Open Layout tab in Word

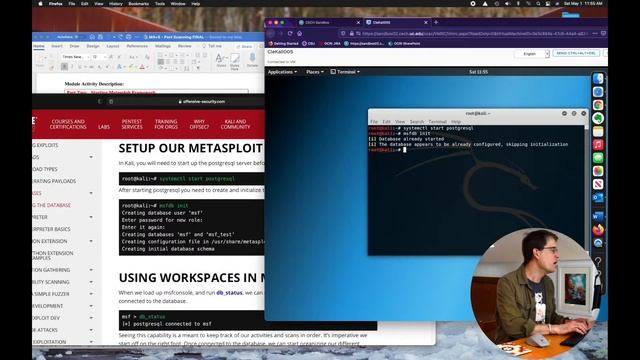click(x=113, y=46)
